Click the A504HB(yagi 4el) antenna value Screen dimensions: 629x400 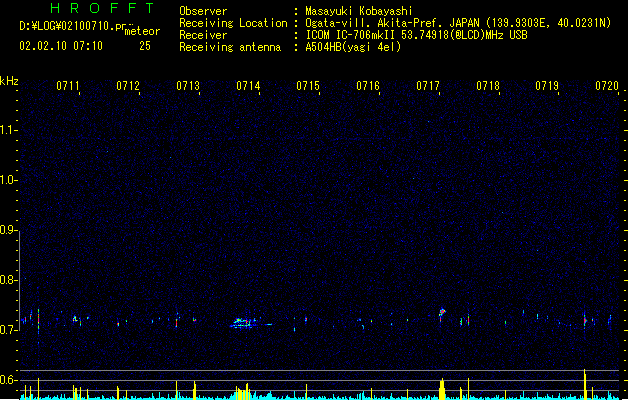point(353,47)
